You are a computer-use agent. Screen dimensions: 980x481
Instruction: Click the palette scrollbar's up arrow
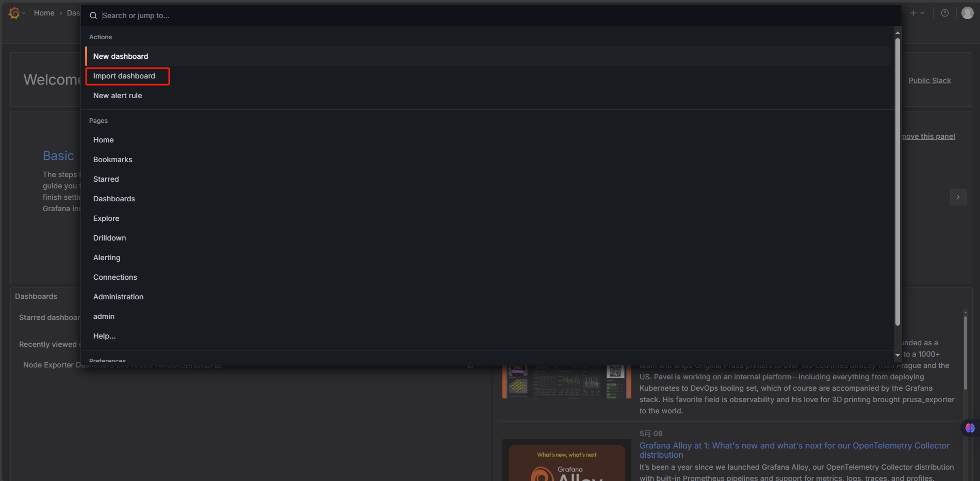pos(897,33)
